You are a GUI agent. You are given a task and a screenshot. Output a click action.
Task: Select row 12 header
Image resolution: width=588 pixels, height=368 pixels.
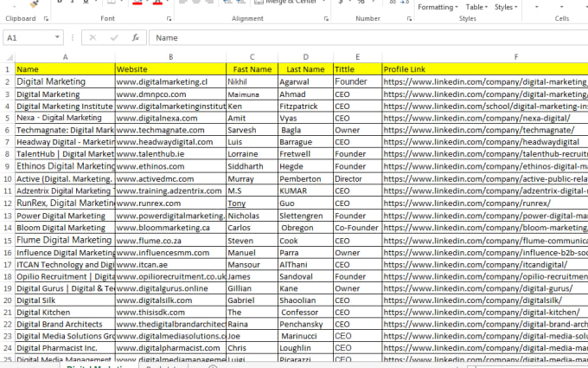point(7,203)
